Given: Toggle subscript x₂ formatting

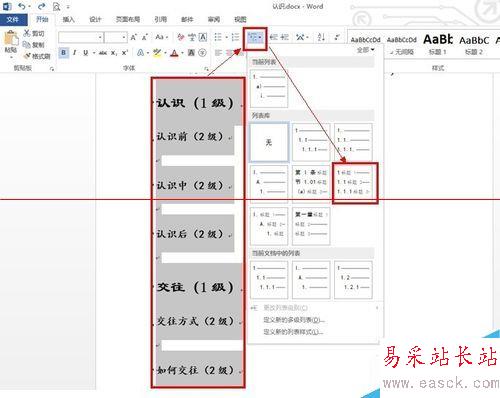Looking at the screenshot, I should pyautogui.click(x=114, y=53).
